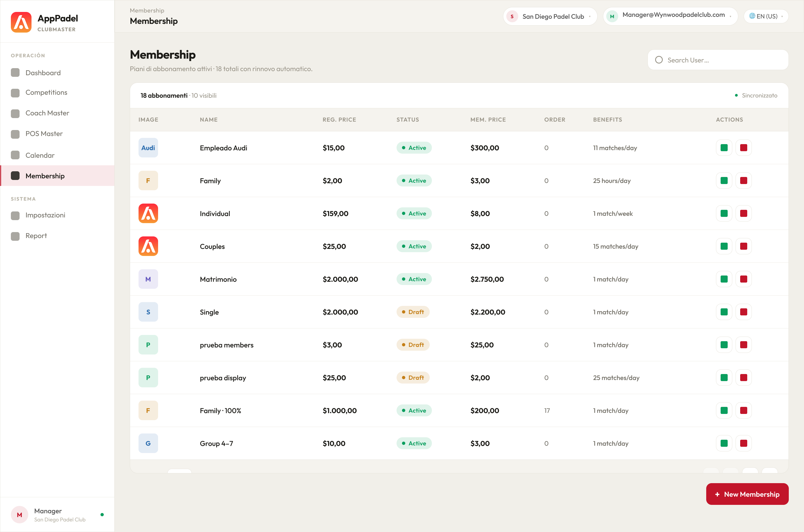Screen dimensions: 804x532
Task: Click the green action icon for Single
Action: click(724, 312)
